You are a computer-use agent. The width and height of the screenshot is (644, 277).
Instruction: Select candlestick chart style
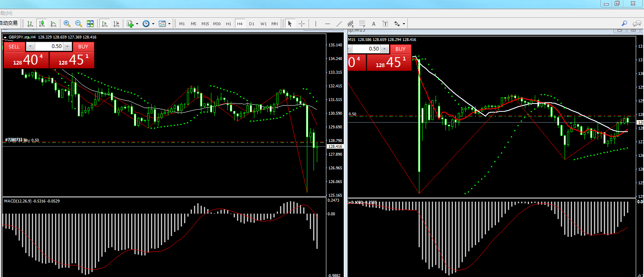42,24
